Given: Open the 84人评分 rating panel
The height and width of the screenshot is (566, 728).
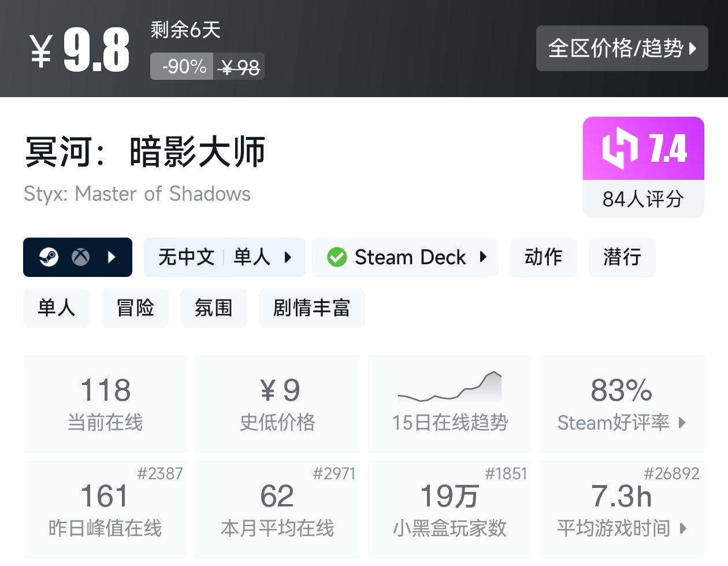Looking at the screenshot, I should click(x=643, y=199).
